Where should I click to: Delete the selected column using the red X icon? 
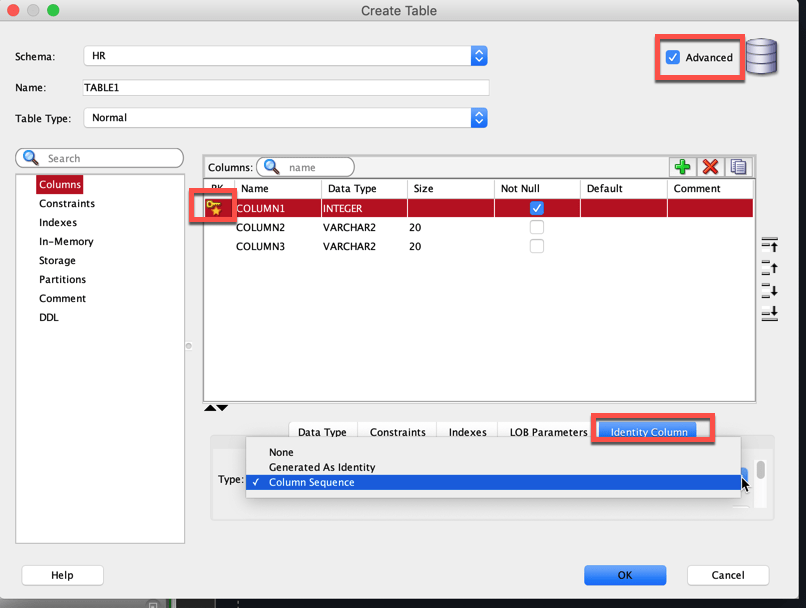tap(710, 166)
